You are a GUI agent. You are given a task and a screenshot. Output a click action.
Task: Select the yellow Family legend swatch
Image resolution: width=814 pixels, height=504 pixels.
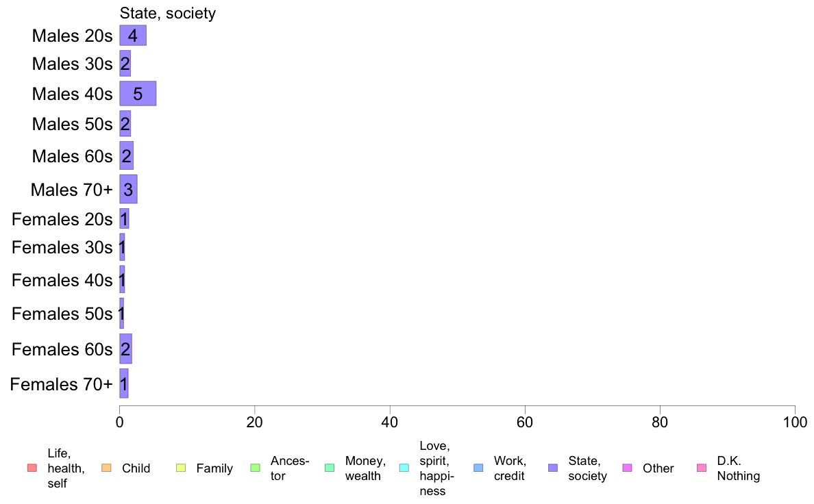pos(181,468)
